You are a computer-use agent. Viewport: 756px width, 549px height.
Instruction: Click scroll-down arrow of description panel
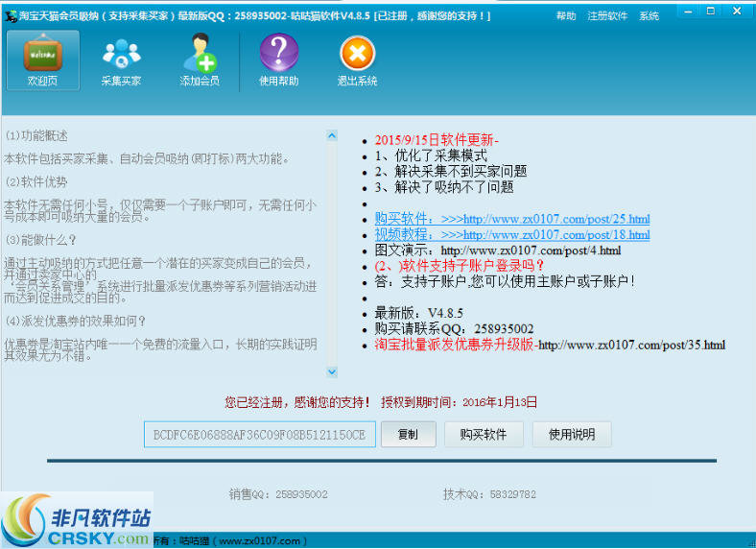tap(332, 371)
